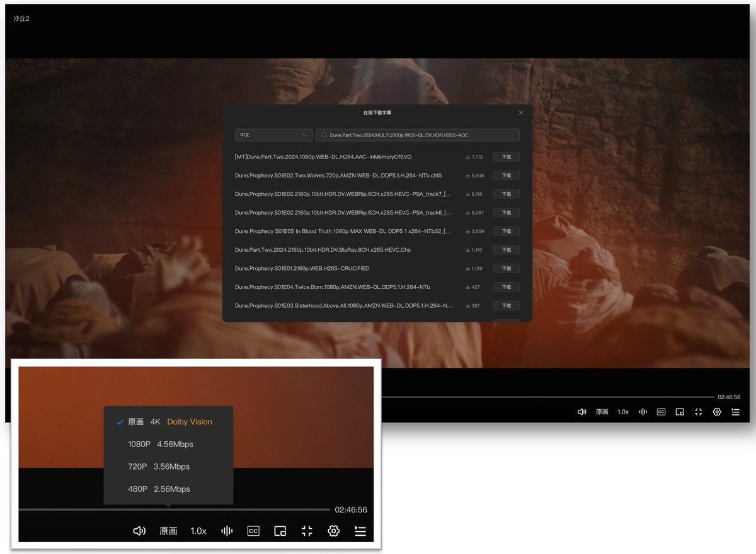Close the 在线下载字幕 dialog
Viewport: 756px width, 554px height.
520,113
